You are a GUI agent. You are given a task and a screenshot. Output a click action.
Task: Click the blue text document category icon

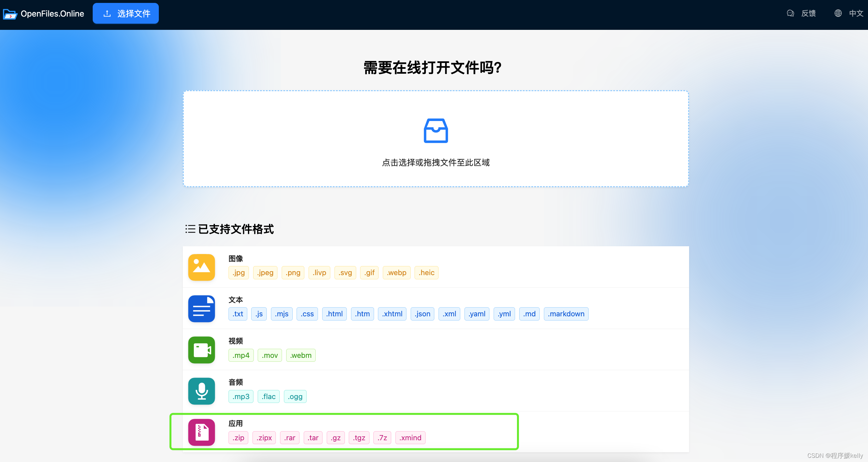point(201,309)
